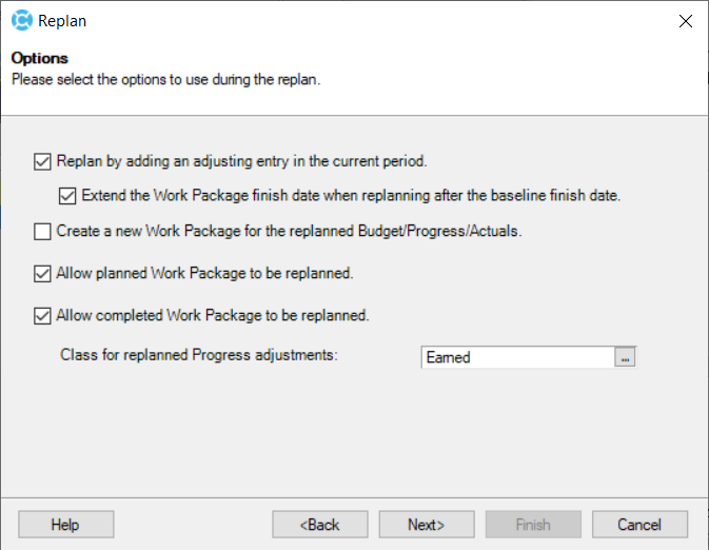Cancel the replan wizard
710x550 pixels.
click(x=640, y=525)
